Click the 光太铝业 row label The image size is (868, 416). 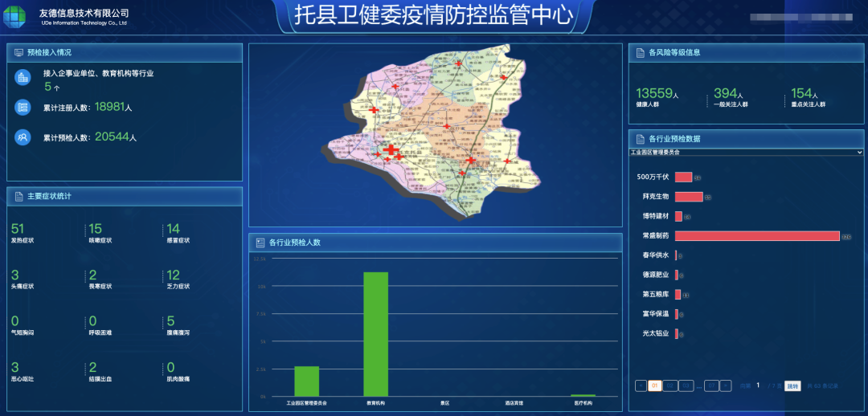[x=656, y=333]
